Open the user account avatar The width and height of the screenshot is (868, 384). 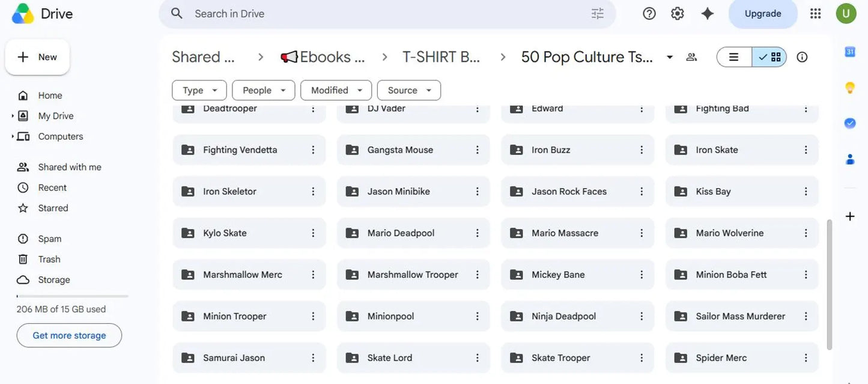point(846,13)
